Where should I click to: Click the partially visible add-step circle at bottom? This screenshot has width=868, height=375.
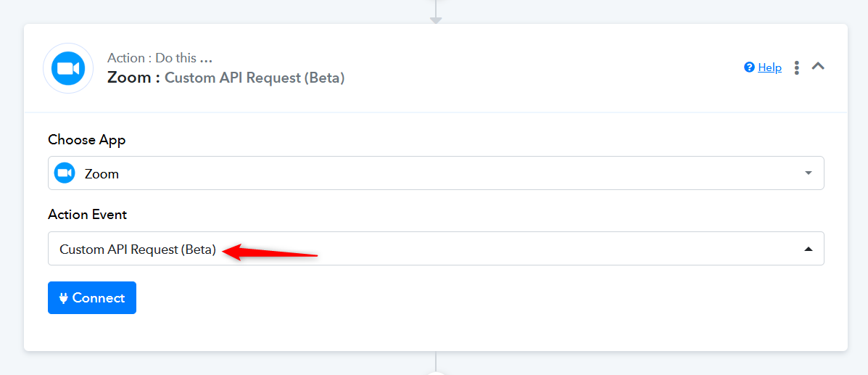pyautogui.click(x=436, y=374)
